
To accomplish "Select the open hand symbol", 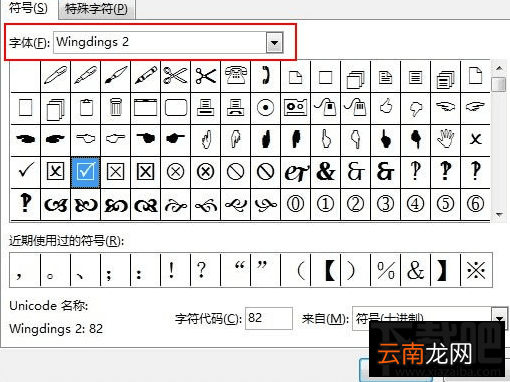I will point(446,140).
